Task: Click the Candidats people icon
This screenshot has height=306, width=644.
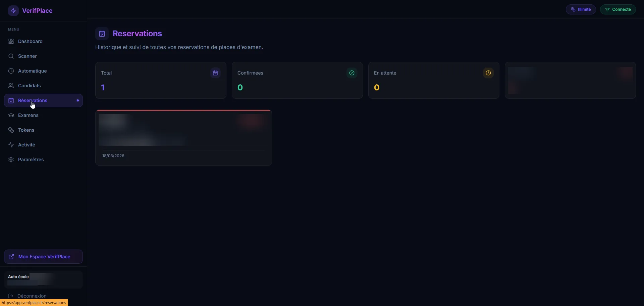Action: click(x=11, y=86)
